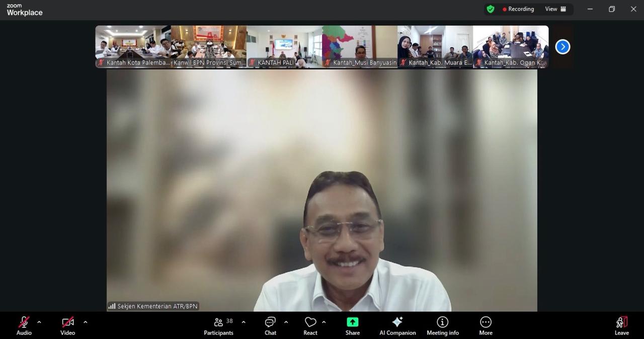Select the KANTAH PALI video thumbnail

(284, 46)
